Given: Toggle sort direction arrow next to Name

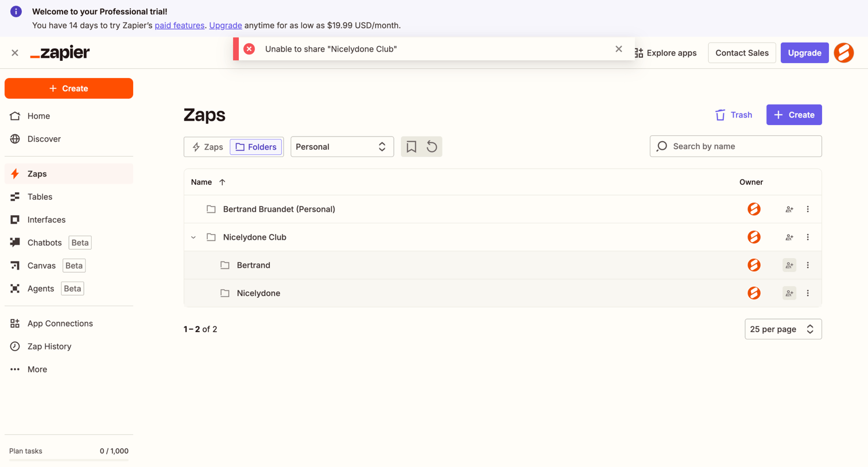Looking at the screenshot, I should [222, 182].
